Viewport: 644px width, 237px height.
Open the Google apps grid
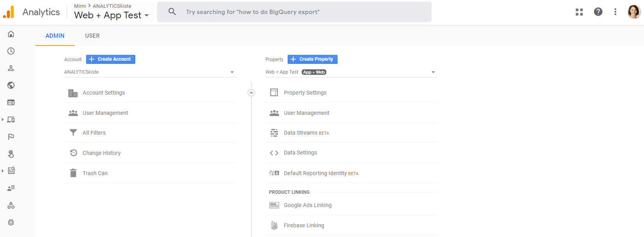click(579, 12)
